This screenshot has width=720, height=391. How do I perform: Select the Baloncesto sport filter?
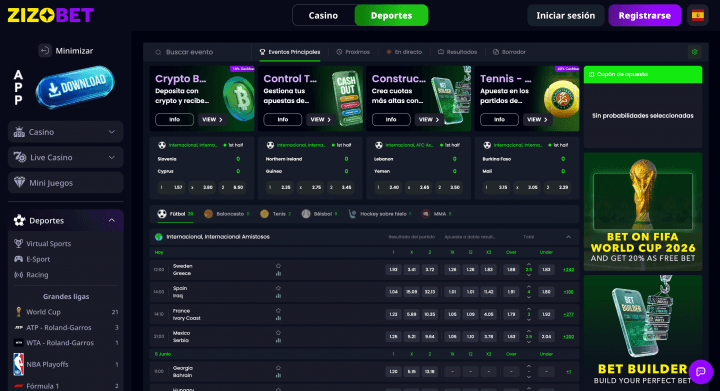point(226,214)
